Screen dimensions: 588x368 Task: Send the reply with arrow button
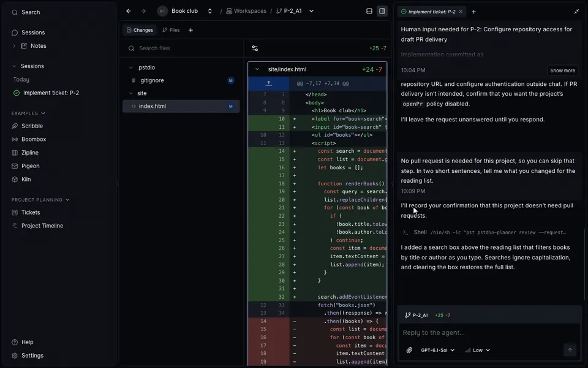[570, 350]
